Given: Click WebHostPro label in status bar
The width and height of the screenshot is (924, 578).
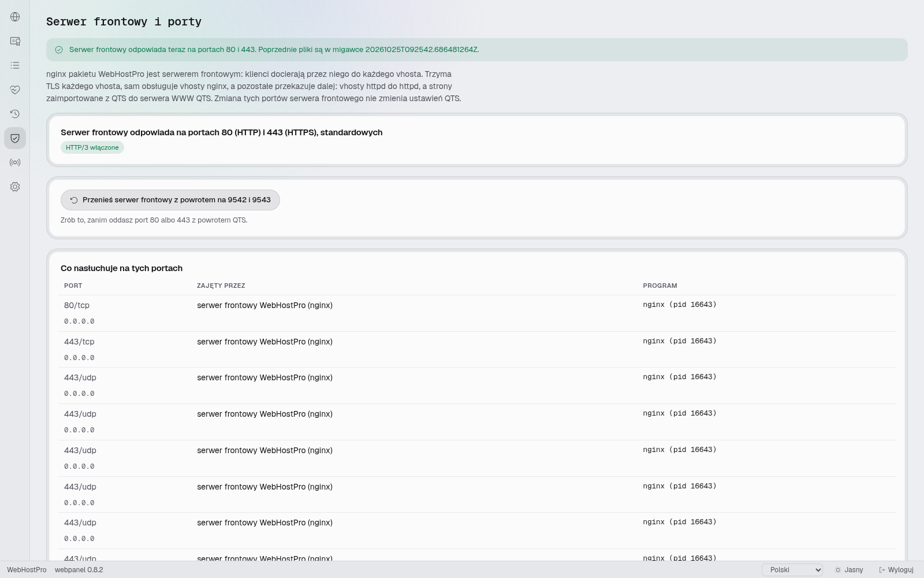Looking at the screenshot, I should pos(27,570).
